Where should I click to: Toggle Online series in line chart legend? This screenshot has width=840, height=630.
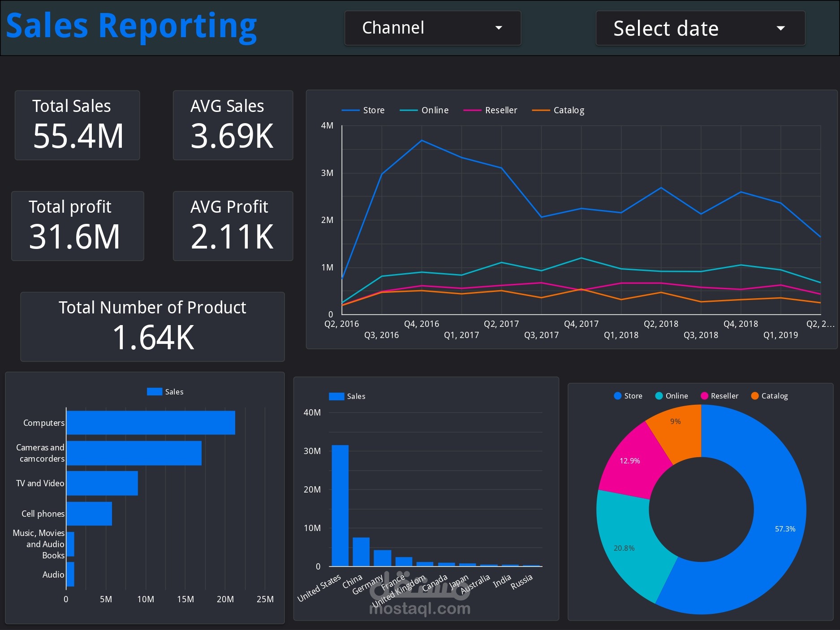click(424, 110)
